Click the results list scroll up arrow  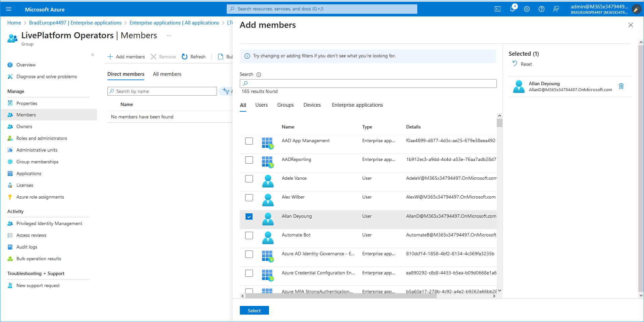(499, 116)
